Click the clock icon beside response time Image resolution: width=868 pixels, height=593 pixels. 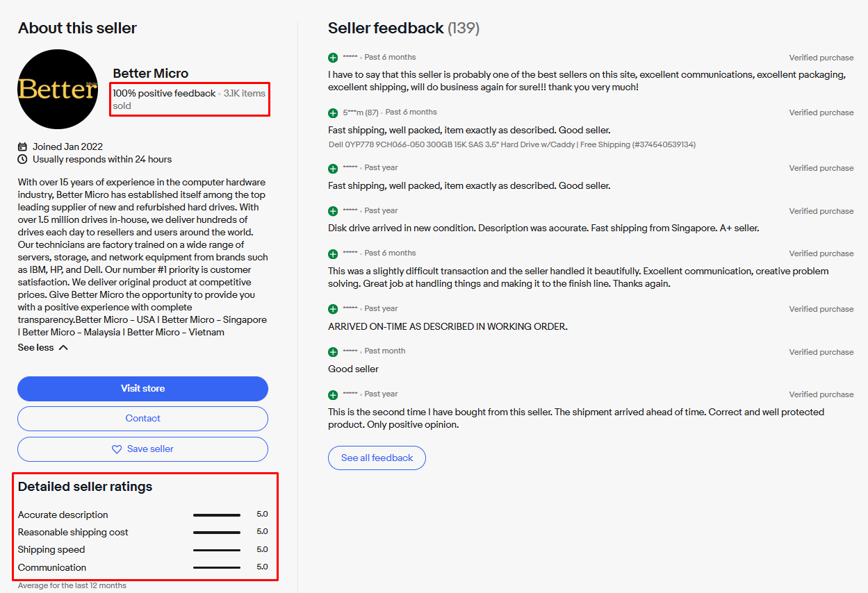[23, 160]
